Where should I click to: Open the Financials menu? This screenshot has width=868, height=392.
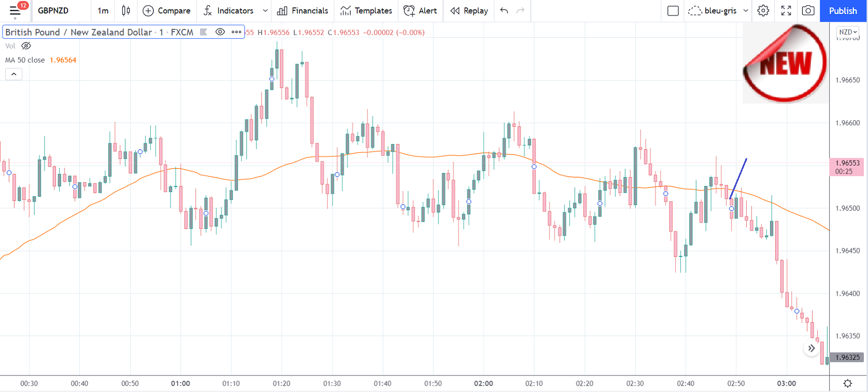point(303,10)
